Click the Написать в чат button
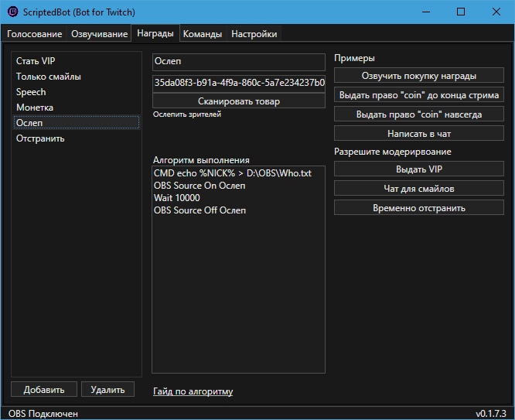Image resolution: width=515 pixels, height=420 pixels. click(419, 134)
